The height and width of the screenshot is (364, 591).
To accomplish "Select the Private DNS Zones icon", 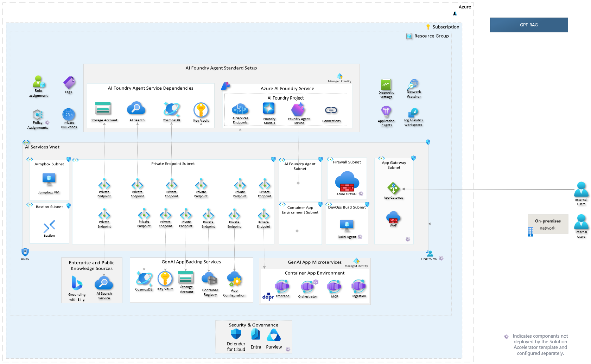I will 69,114.
